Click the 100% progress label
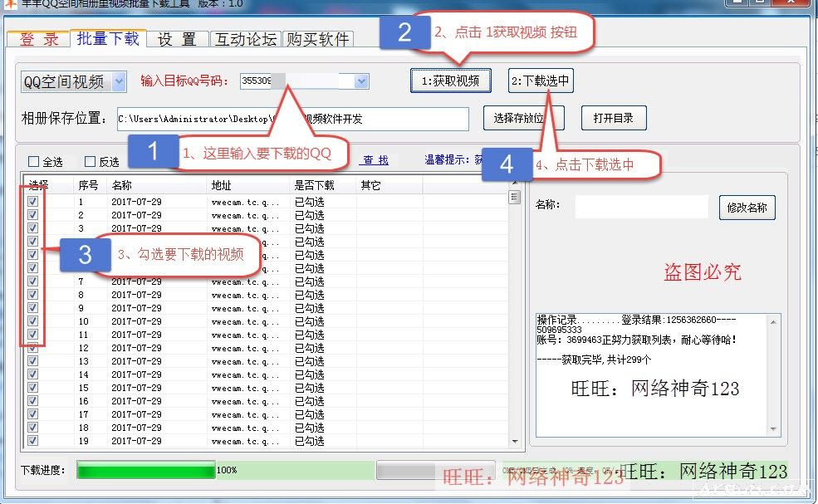Screen dimensions: 818x504 point(227,470)
